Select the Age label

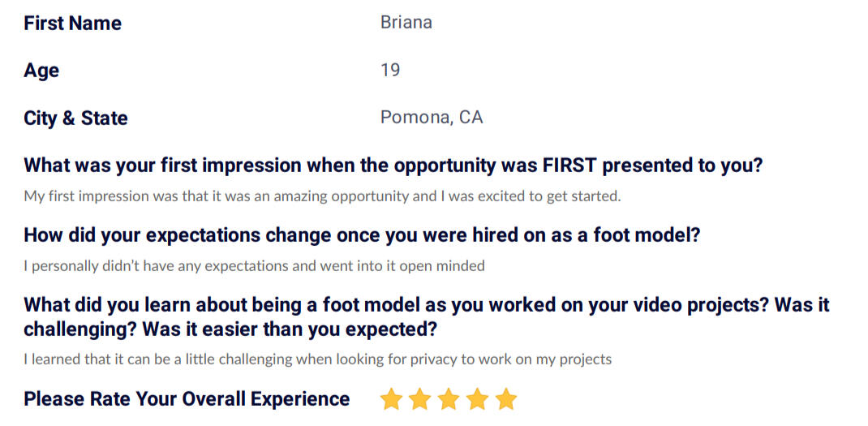click(41, 71)
